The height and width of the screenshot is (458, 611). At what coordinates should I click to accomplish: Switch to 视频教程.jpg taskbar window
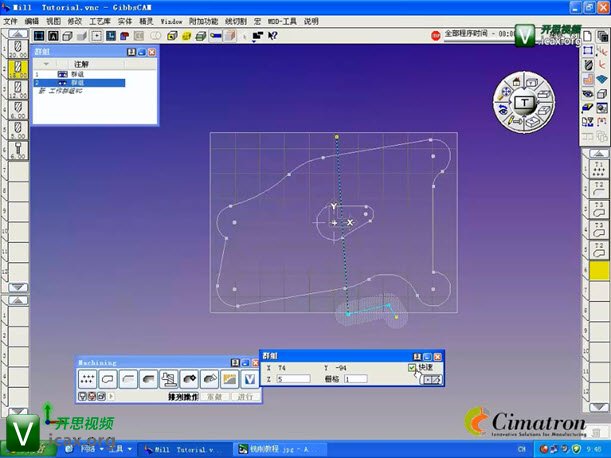(270, 450)
